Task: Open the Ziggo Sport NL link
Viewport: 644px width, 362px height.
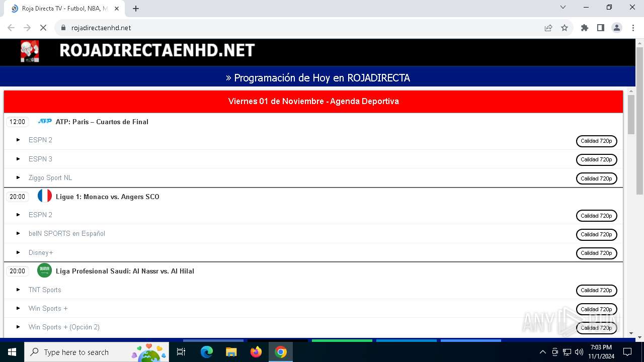Action: 50,177
